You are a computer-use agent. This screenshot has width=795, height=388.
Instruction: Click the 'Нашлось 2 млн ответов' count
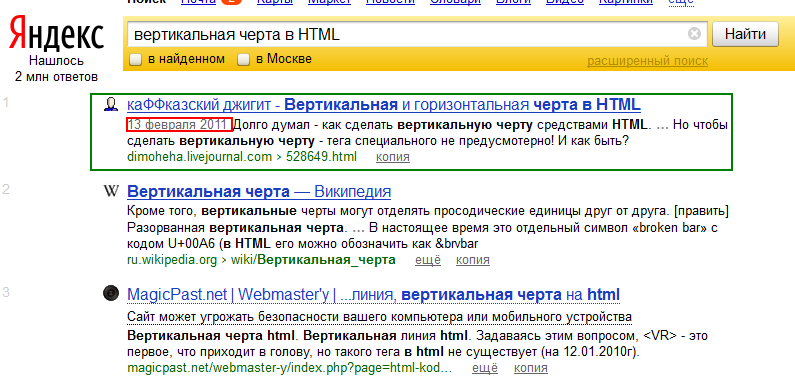[56, 69]
